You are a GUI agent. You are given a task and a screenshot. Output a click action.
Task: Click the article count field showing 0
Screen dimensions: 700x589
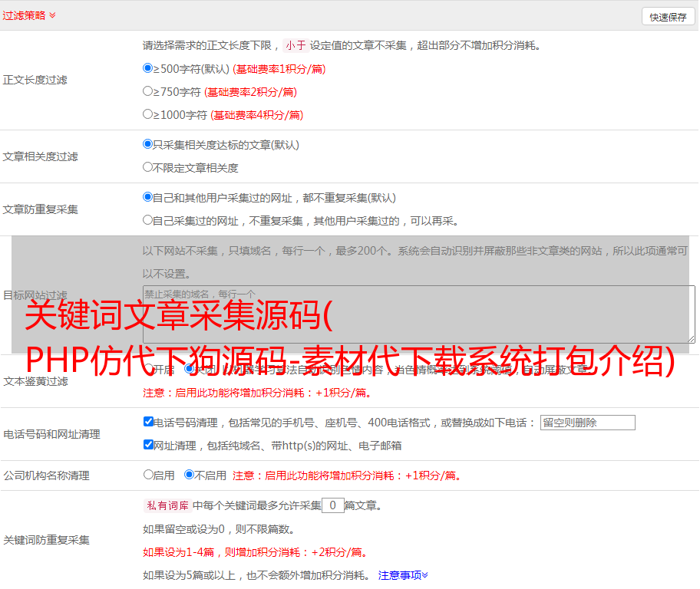(332, 505)
